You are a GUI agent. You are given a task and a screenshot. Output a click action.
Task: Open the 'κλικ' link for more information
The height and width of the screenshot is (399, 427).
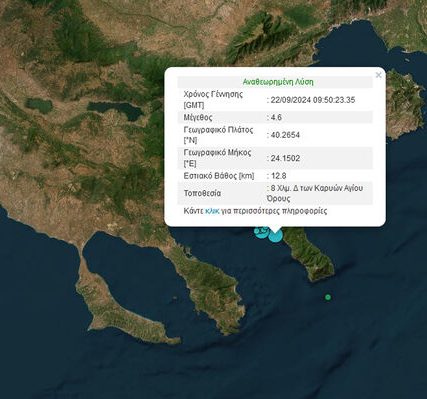pos(212,211)
